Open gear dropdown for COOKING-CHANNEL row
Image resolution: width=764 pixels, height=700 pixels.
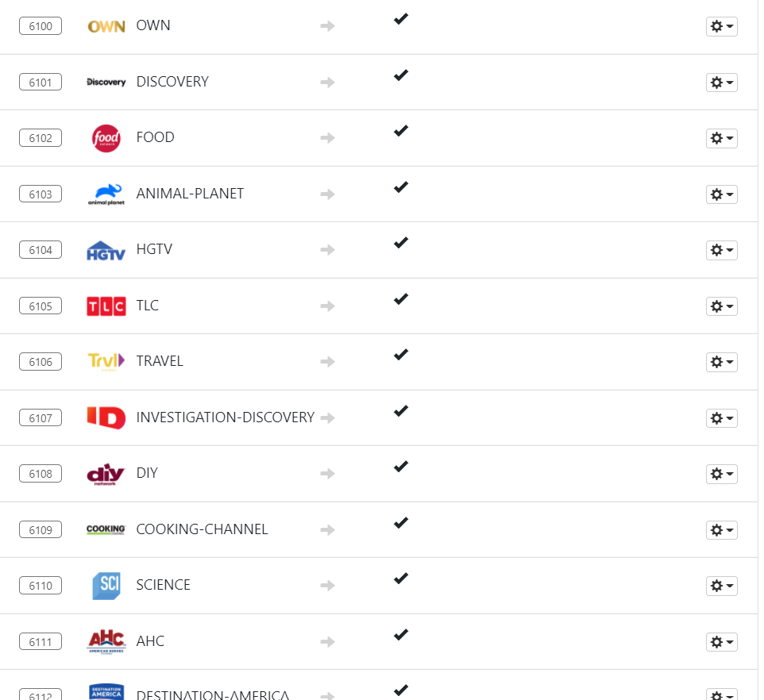[721, 529]
